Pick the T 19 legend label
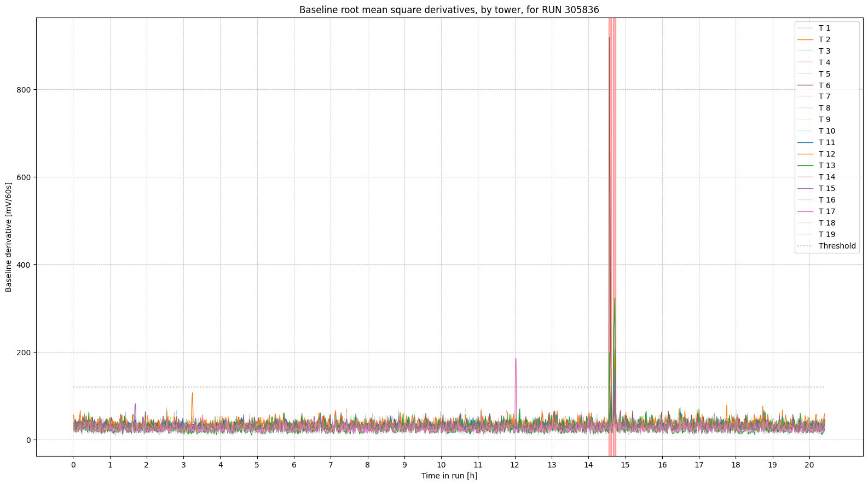The width and height of the screenshot is (868, 485). (826, 234)
